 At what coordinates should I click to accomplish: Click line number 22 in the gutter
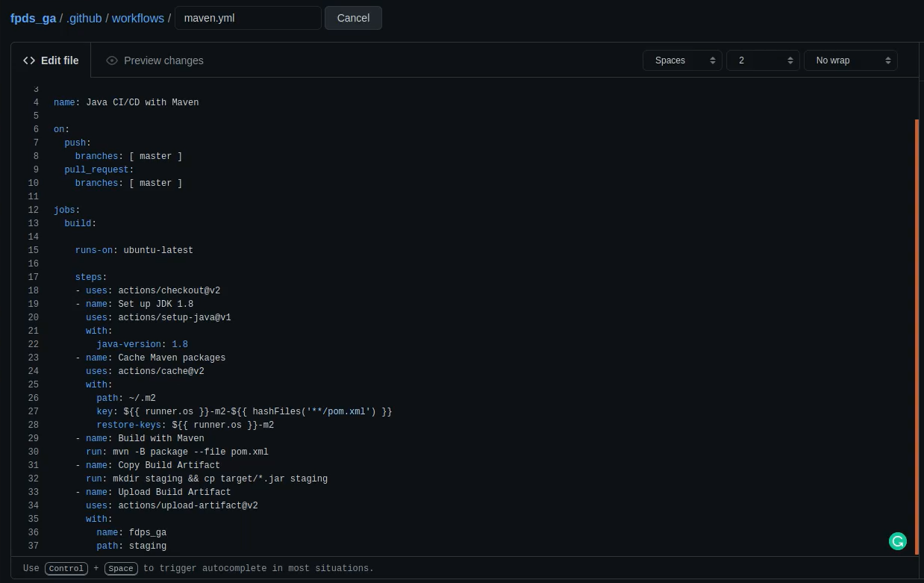click(33, 344)
